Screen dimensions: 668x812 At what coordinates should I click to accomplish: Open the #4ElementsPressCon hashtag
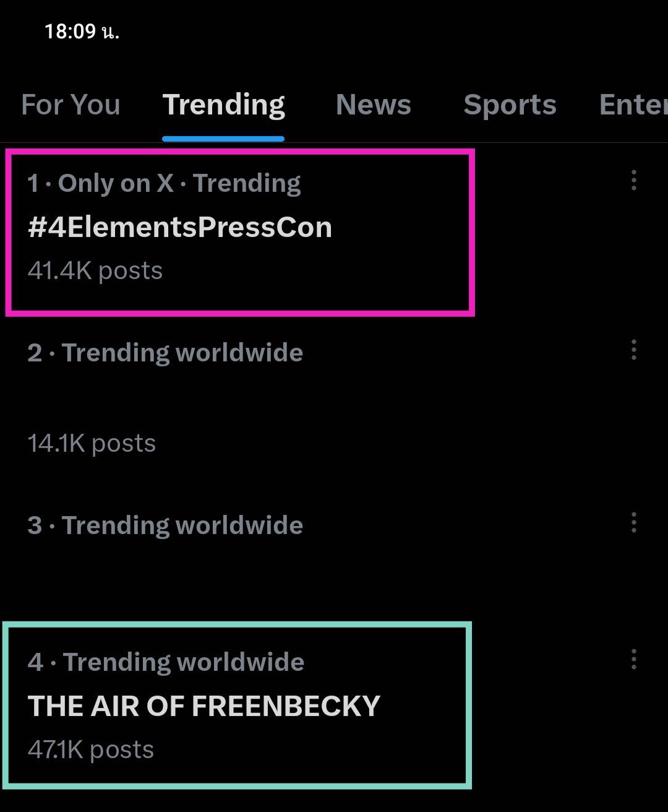[180, 227]
